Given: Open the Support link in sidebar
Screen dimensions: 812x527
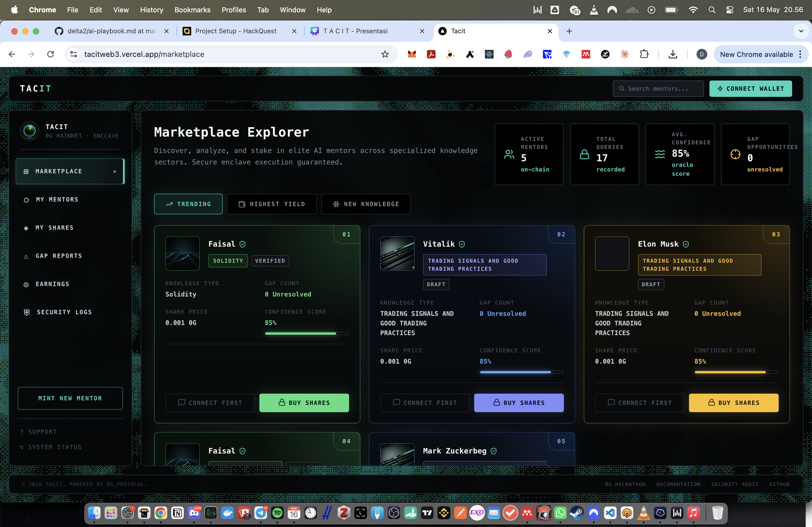Looking at the screenshot, I should pos(39,432).
